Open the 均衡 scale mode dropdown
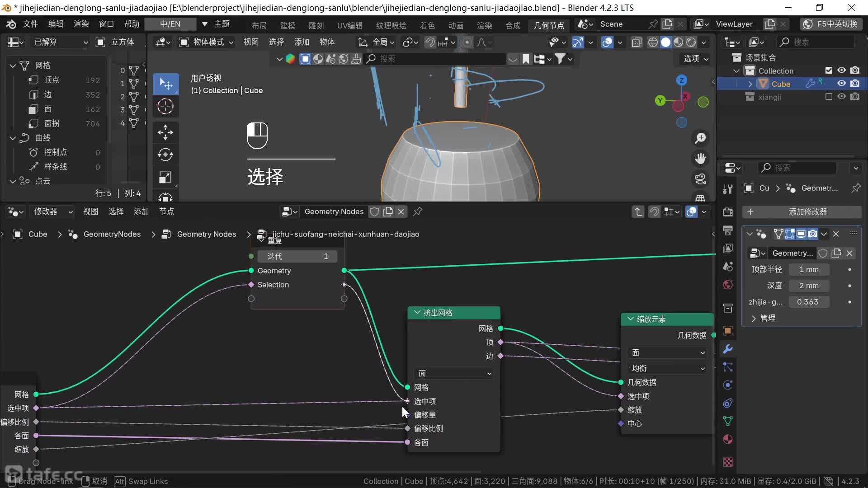The height and width of the screenshot is (488, 868). pos(667,368)
